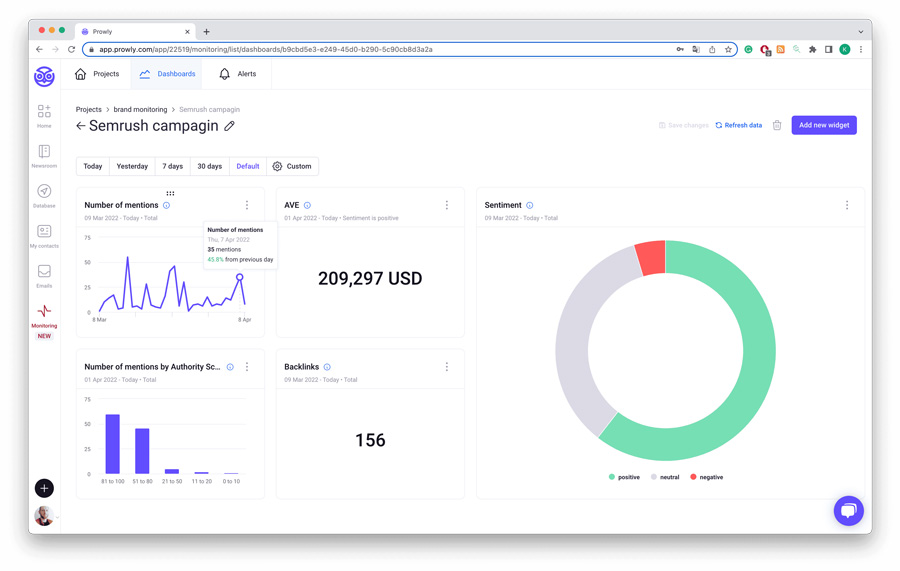Select the Yesterday date range

[132, 166]
